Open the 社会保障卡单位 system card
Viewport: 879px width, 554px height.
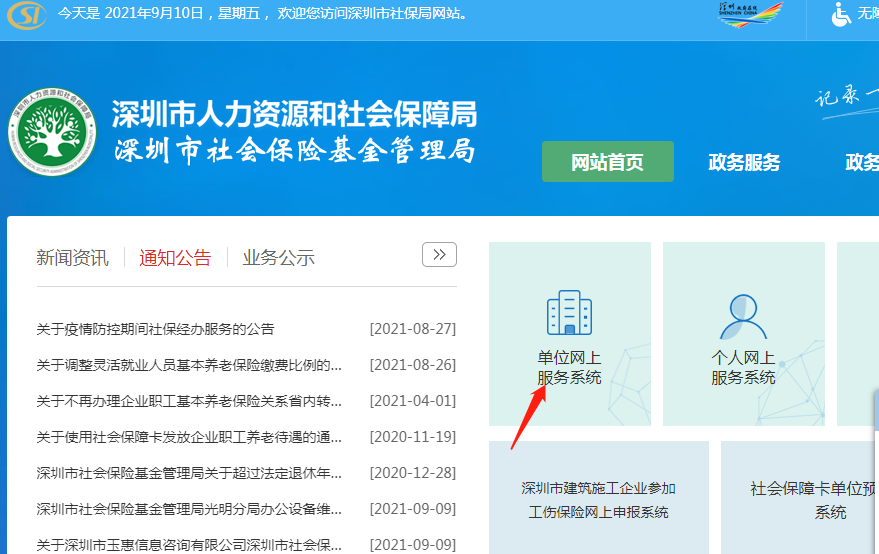click(800, 498)
